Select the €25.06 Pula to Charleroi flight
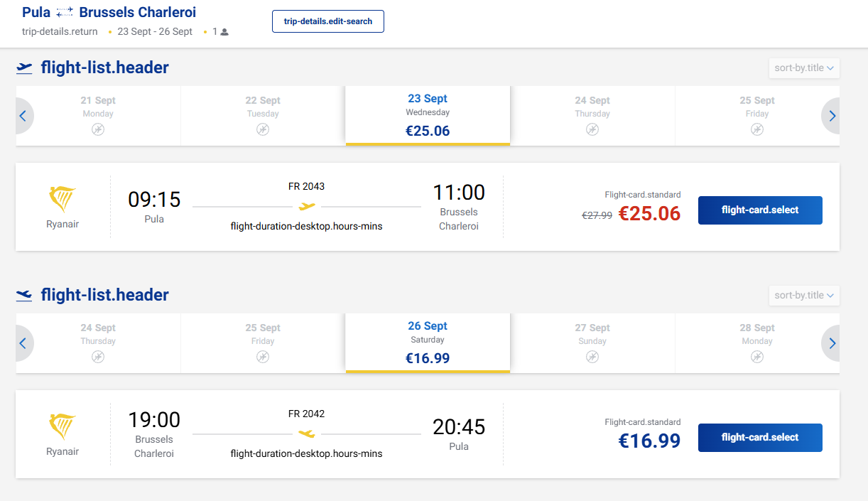This screenshot has width=868, height=501. [760, 210]
